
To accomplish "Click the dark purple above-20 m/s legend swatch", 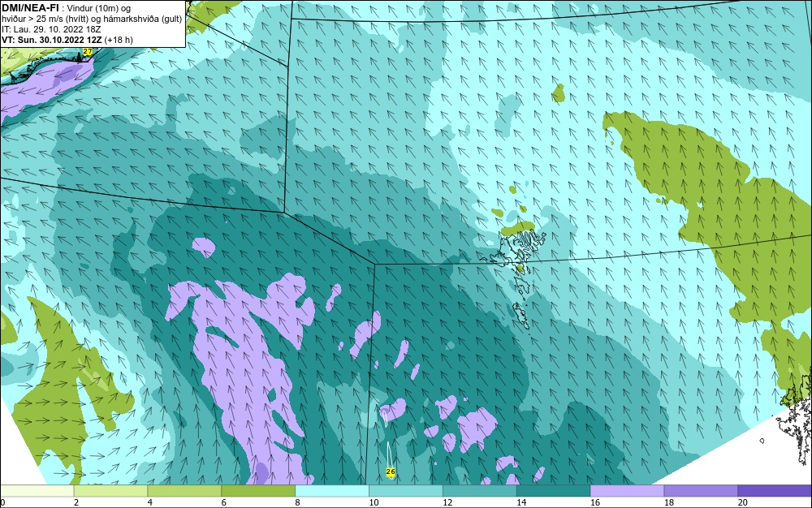I will tap(775, 491).
